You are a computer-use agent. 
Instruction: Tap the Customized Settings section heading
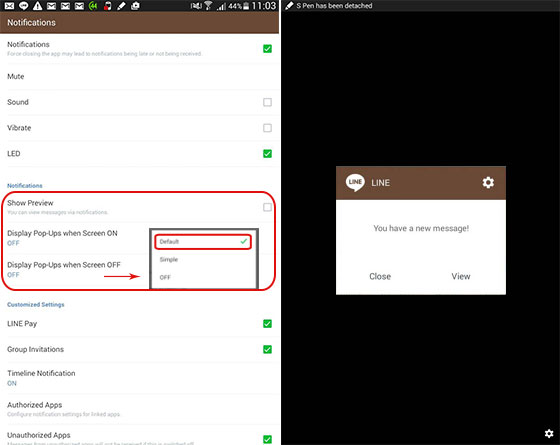coord(36,305)
